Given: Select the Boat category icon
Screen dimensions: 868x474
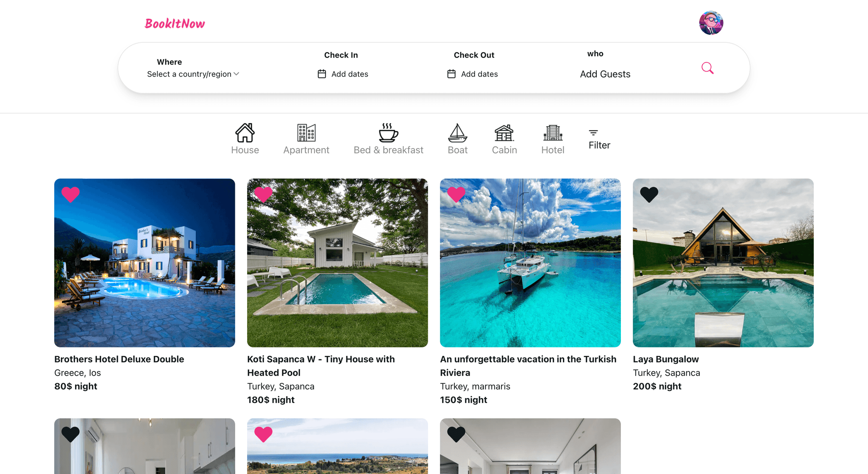Looking at the screenshot, I should (x=457, y=133).
